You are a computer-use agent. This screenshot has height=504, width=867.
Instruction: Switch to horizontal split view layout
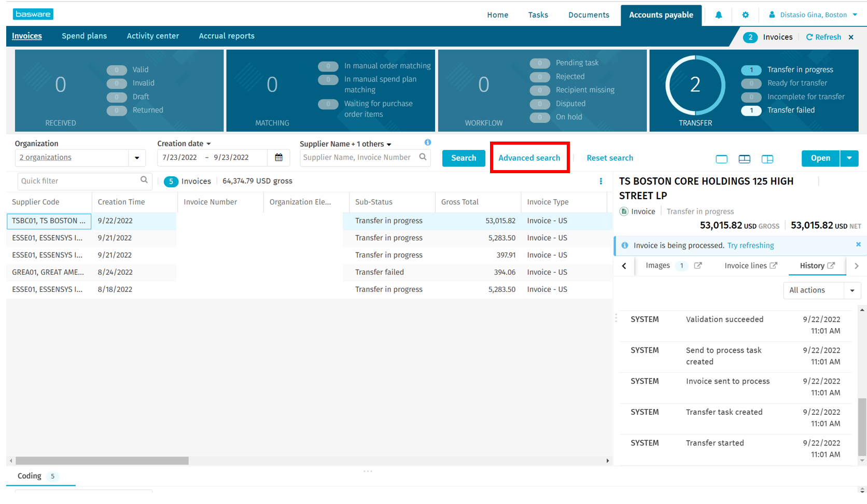tap(744, 159)
